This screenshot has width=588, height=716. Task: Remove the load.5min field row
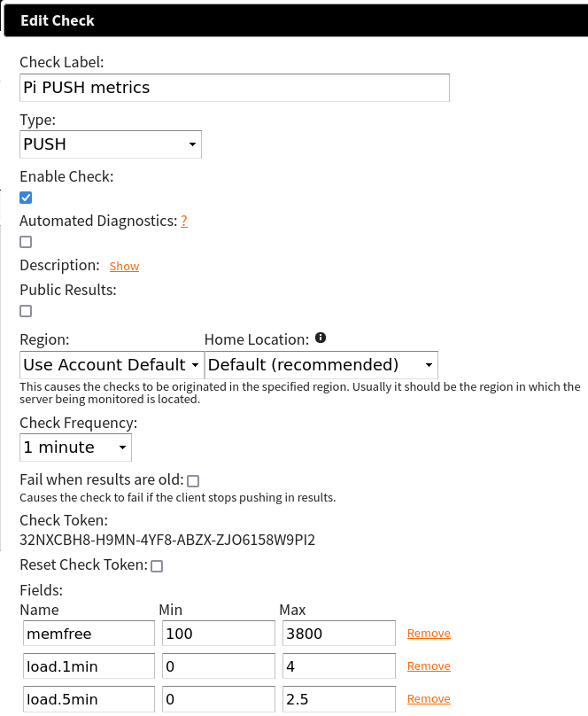pyautogui.click(x=429, y=699)
